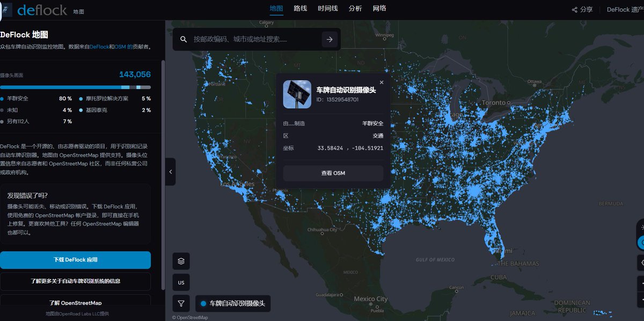Click the blue dot in the legend chip
Viewport: 644px width, 321px height.
[203, 304]
